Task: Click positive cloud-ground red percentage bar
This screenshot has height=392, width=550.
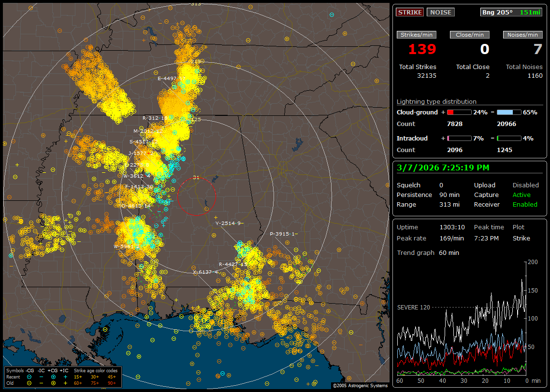Action: point(459,112)
